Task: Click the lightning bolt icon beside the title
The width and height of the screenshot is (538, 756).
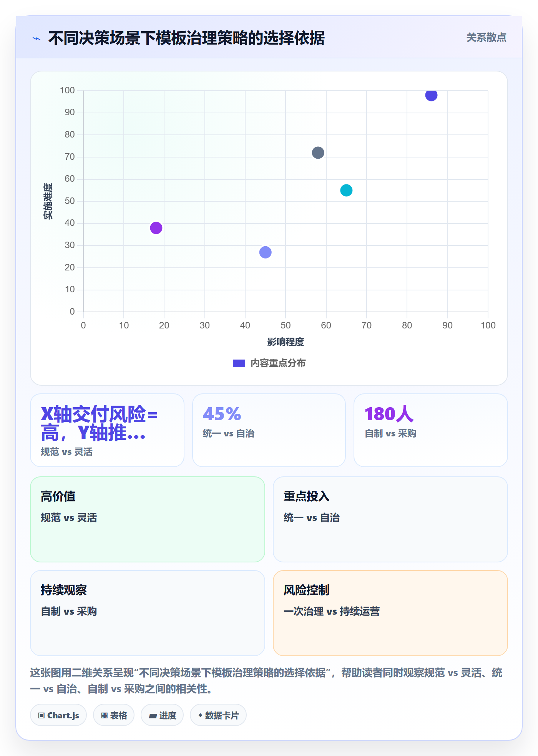Action: [37, 38]
